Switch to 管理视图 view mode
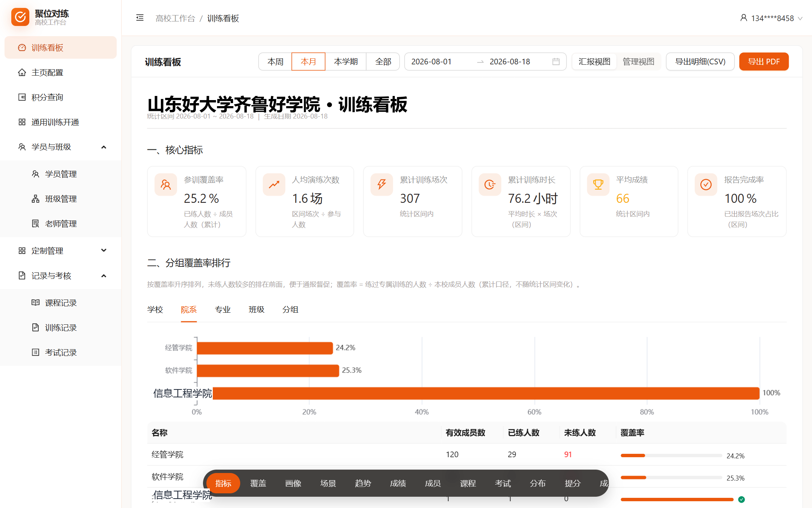This screenshot has height=508, width=812. pyautogui.click(x=638, y=62)
